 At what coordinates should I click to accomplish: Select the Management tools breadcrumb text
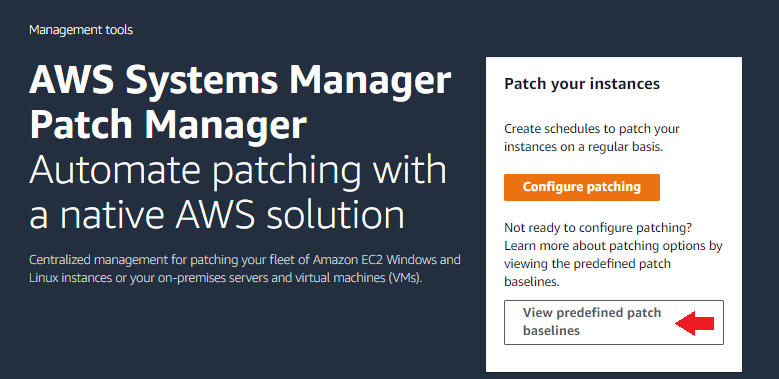80,30
